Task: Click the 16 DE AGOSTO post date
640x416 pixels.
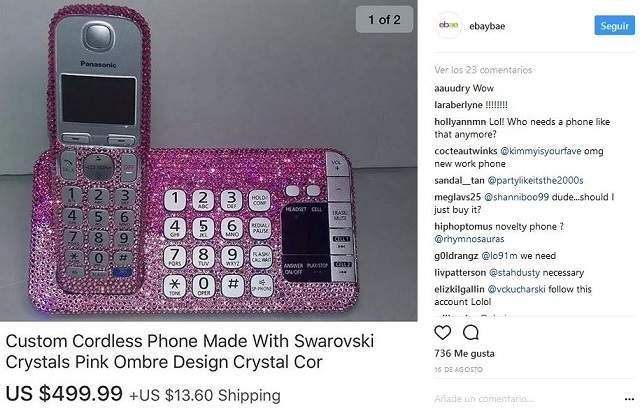Action: coord(458,369)
